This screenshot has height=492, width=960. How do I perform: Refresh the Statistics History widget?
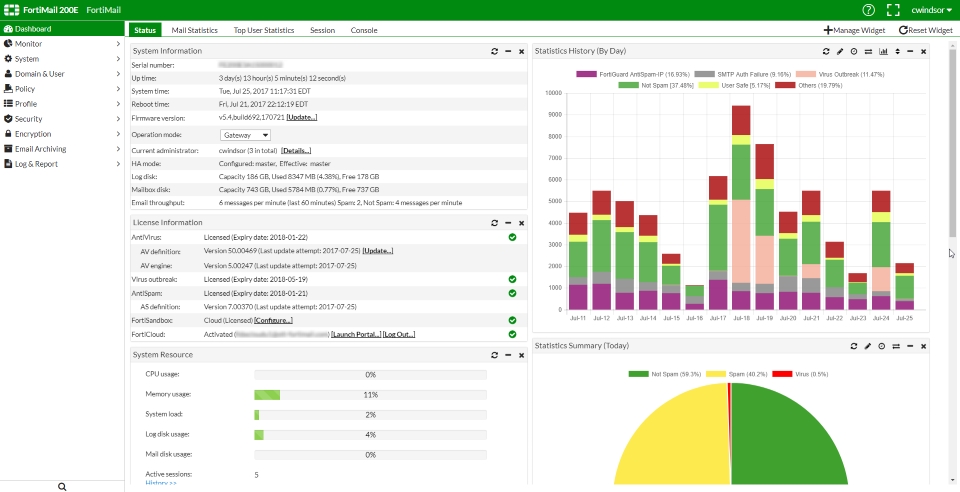tap(826, 51)
